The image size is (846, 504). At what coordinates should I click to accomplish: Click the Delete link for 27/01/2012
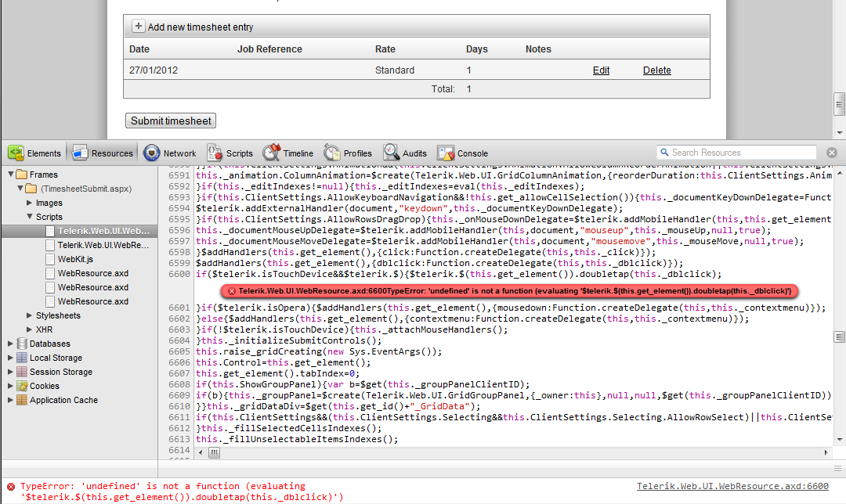tap(657, 70)
